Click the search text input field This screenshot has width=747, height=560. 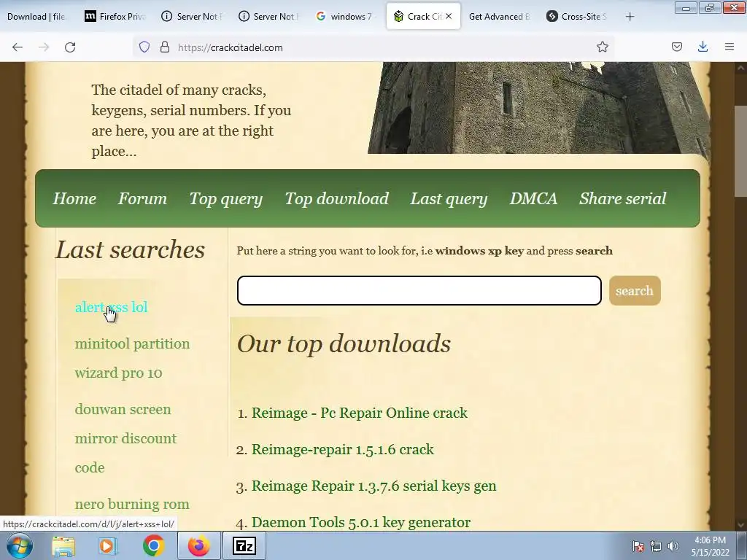(419, 290)
